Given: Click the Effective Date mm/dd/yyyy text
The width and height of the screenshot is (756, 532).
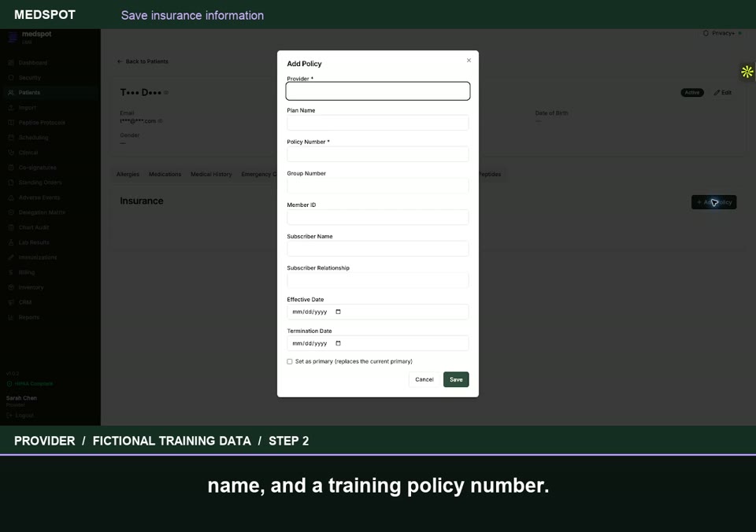Looking at the screenshot, I should (309, 312).
